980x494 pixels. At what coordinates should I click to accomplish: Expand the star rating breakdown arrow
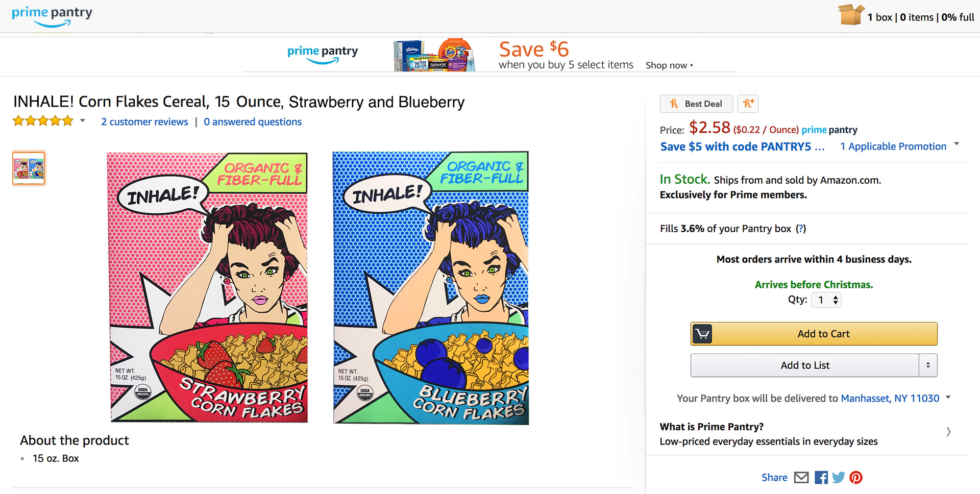click(83, 121)
